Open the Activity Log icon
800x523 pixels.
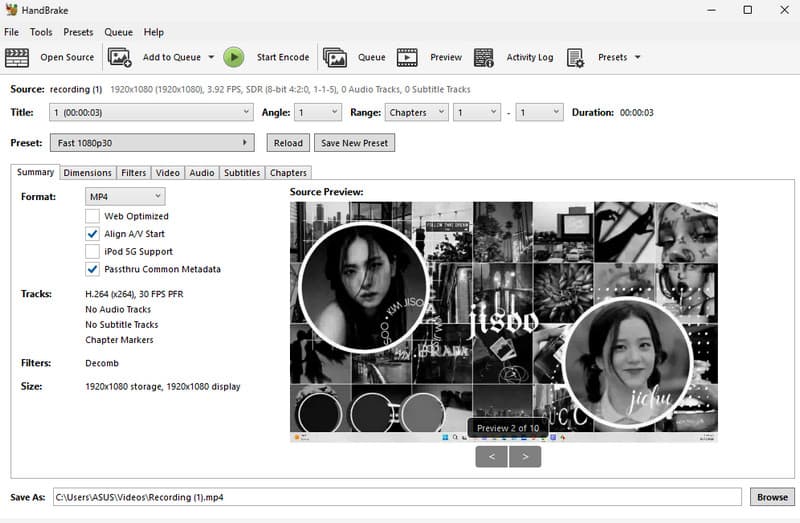pyautogui.click(x=483, y=57)
